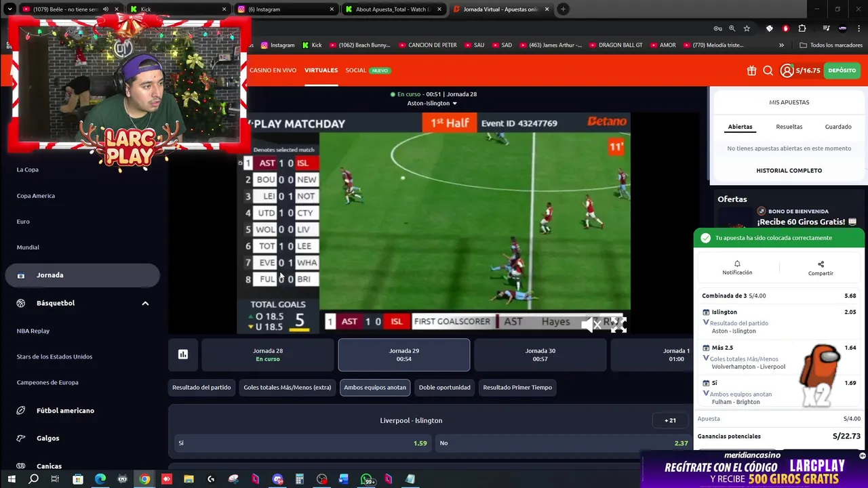Select the Resultado del partido market filter

pos(201,388)
